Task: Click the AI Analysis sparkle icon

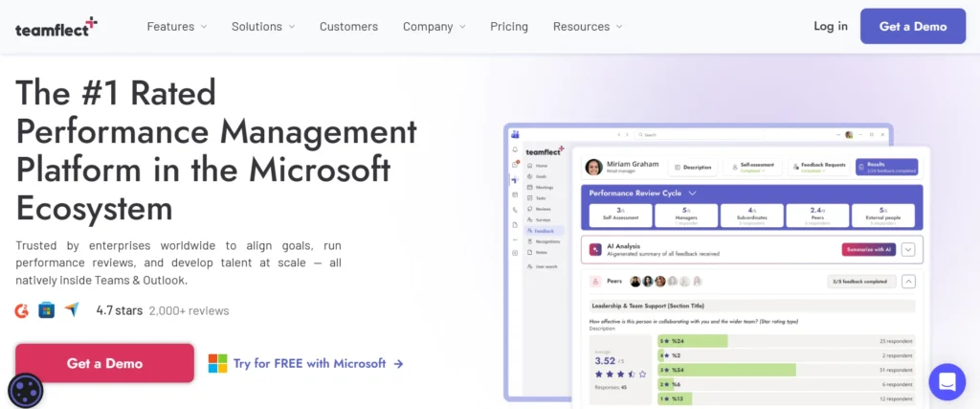Action: [596, 250]
